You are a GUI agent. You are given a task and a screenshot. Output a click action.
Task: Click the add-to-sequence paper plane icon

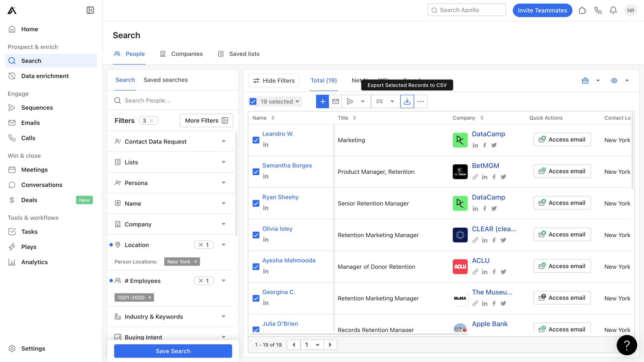pos(350,102)
